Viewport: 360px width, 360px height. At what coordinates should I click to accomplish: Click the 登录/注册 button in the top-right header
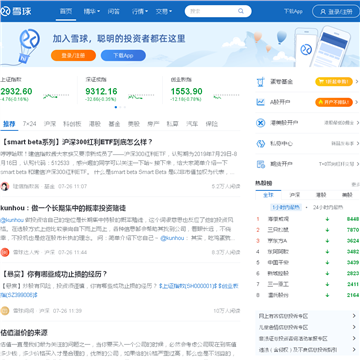(x=336, y=11)
